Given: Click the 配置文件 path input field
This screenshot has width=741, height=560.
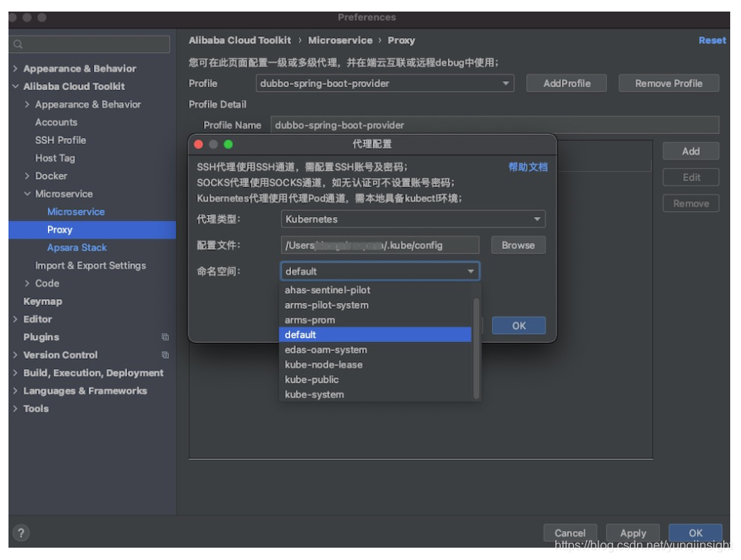Looking at the screenshot, I should coord(380,245).
